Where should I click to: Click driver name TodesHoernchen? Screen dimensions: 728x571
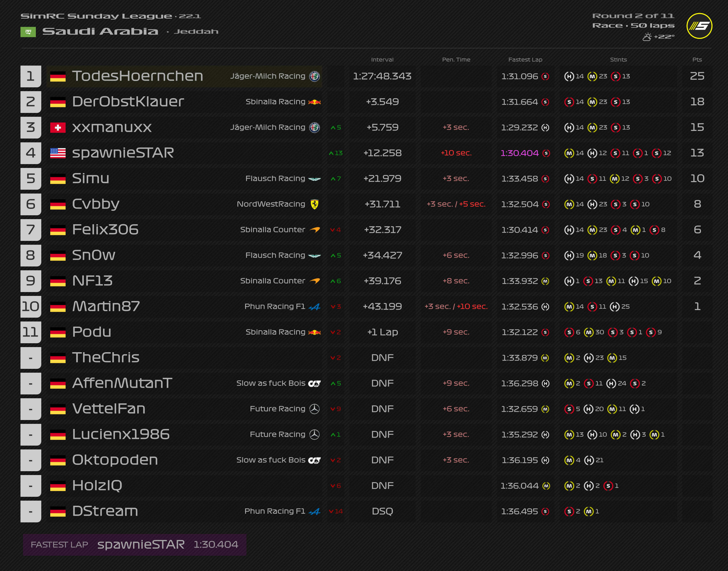click(138, 76)
